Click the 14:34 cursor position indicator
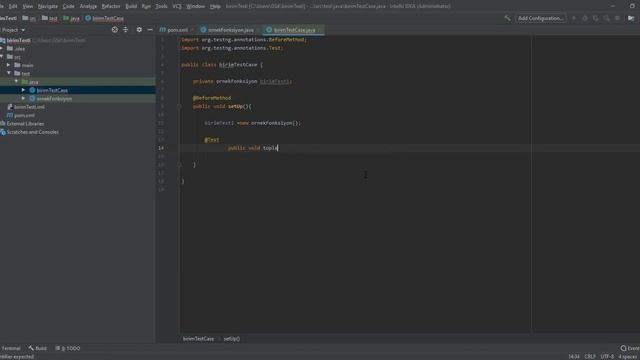Screen dimensions: 640x360 574,357
